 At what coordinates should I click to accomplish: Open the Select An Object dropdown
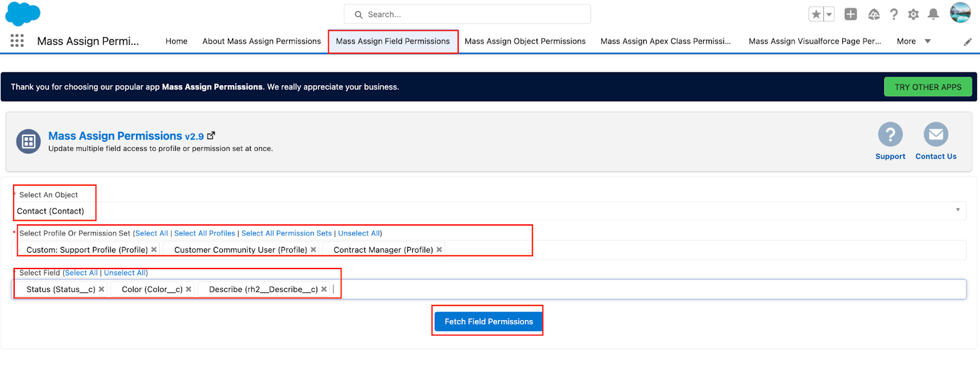[489, 211]
